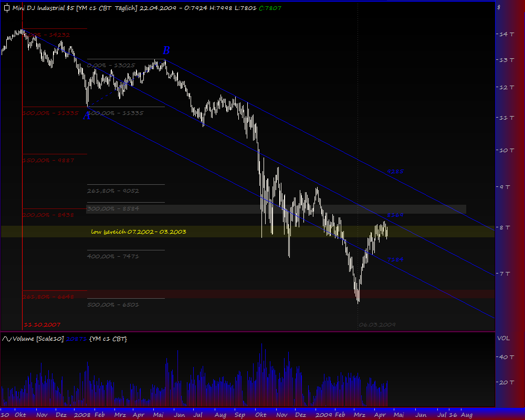
Task: Click the "9 T" price axis label
Action: click(x=505, y=187)
